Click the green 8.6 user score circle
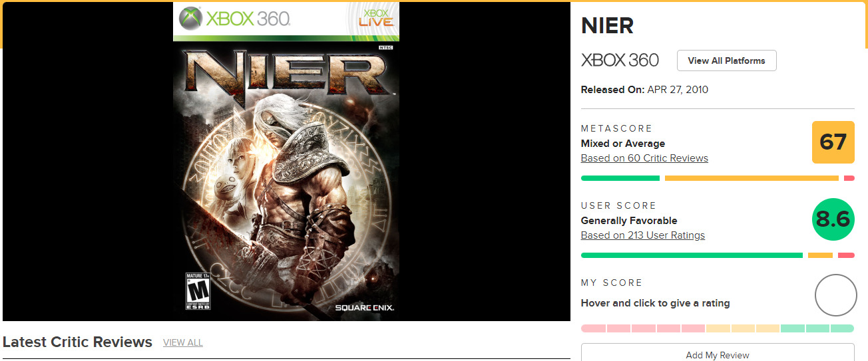The image size is (868, 361). (x=833, y=219)
